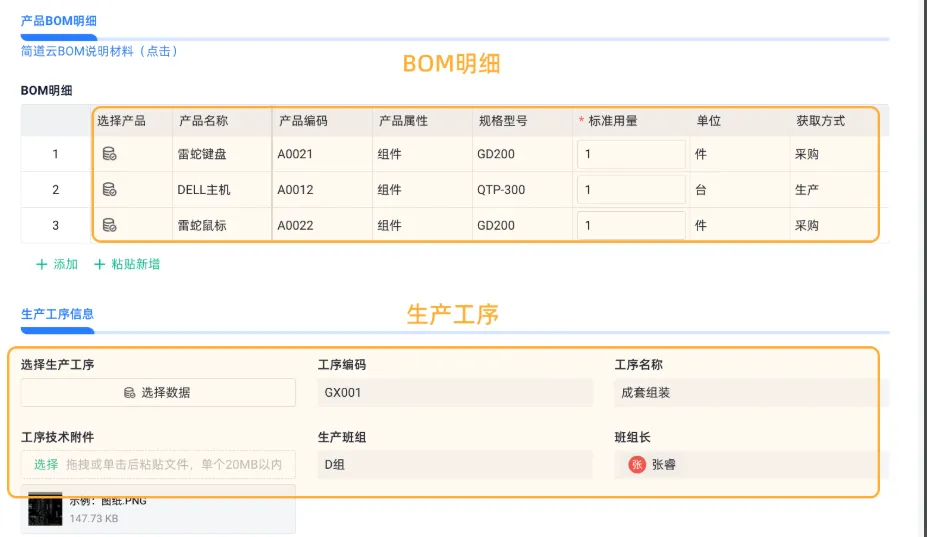Click the database icon in 选择数据 button

click(x=129, y=393)
